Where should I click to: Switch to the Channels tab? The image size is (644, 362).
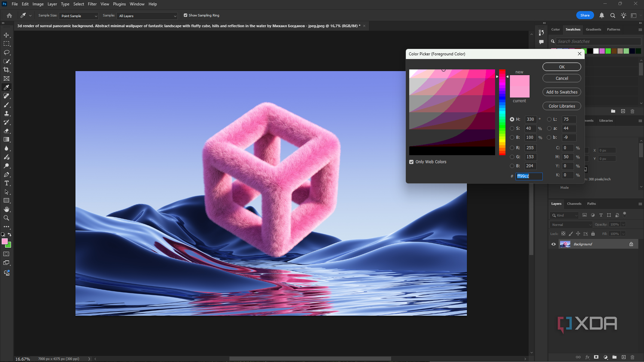[x=574, y=204]
